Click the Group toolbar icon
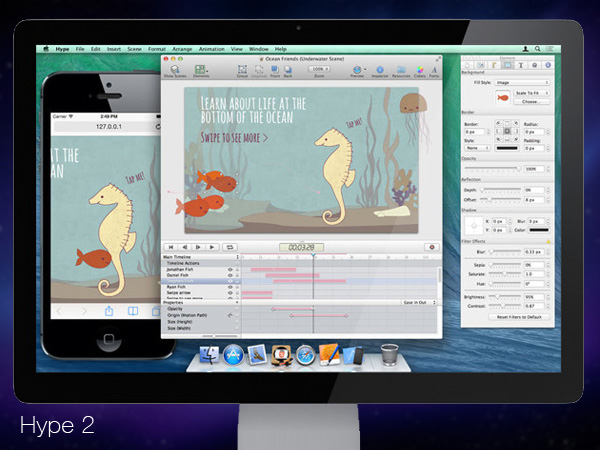The height and width of the screenshot is (450, 600). tap(242, 69)
